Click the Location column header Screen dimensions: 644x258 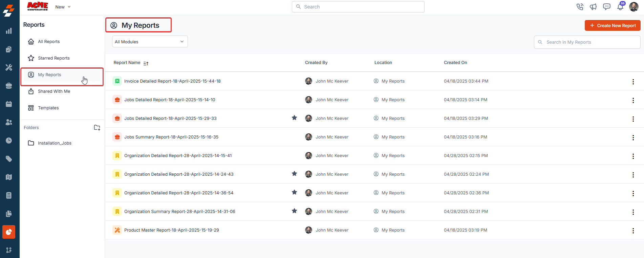click(383, 63)
